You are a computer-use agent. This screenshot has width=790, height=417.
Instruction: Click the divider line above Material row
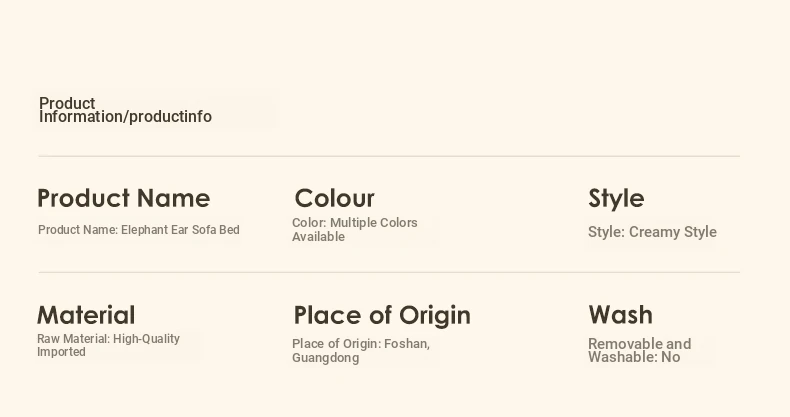(389, 272)
